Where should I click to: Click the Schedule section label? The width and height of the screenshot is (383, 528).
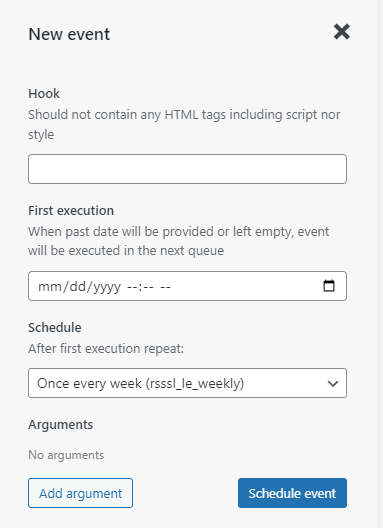55,328
